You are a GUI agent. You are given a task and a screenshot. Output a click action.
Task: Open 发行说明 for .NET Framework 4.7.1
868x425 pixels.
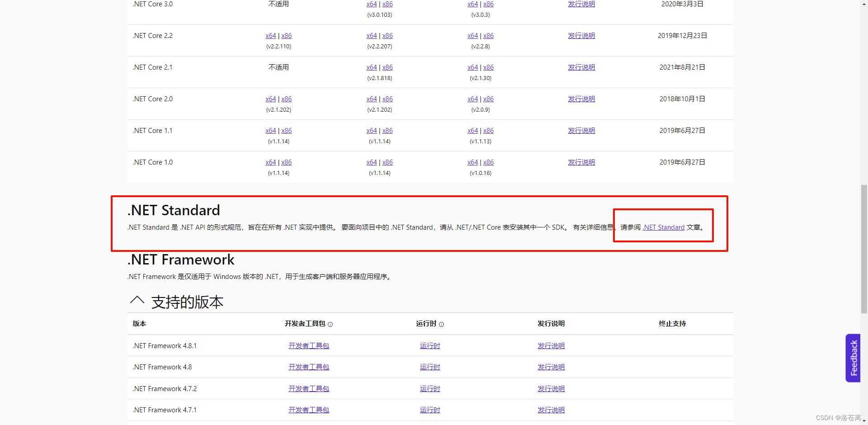551,410
